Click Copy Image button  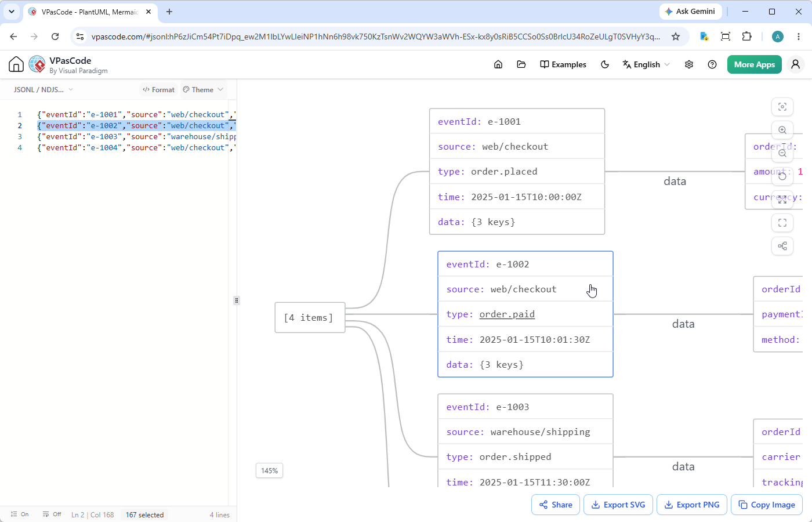point(767,505)
